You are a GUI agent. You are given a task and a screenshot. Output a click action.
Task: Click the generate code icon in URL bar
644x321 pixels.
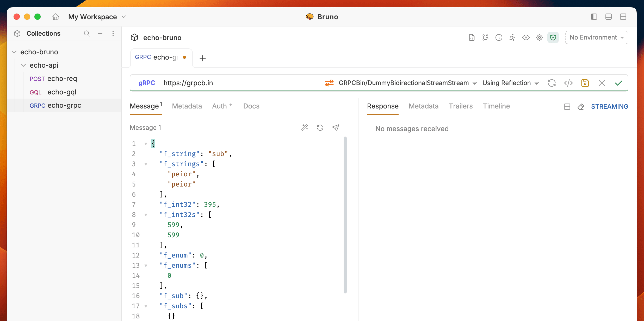coord(568,83)
